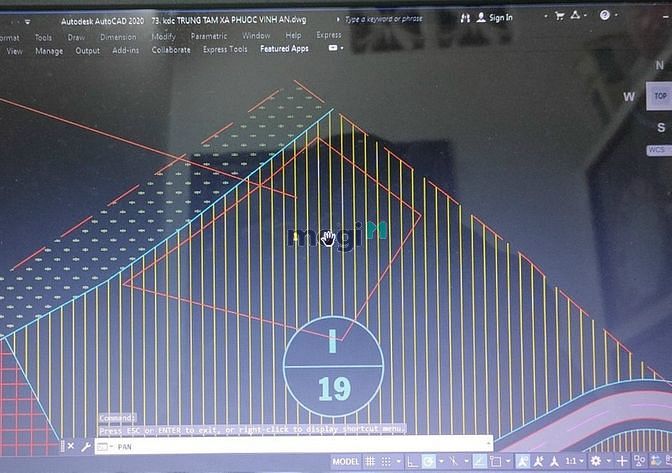This screenshot has height=473, width=672.
Task: Open the Workspace Switching gear icon
Action: [x=596, y=461]
